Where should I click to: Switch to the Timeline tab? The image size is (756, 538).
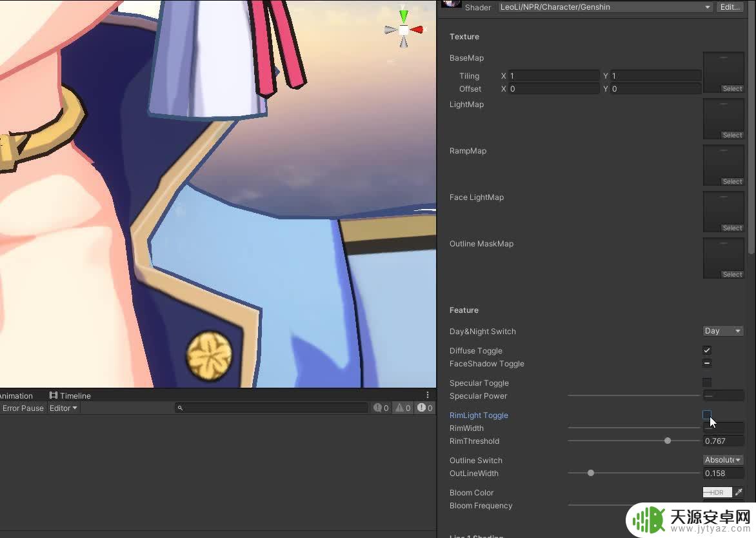tap(70, 395)
